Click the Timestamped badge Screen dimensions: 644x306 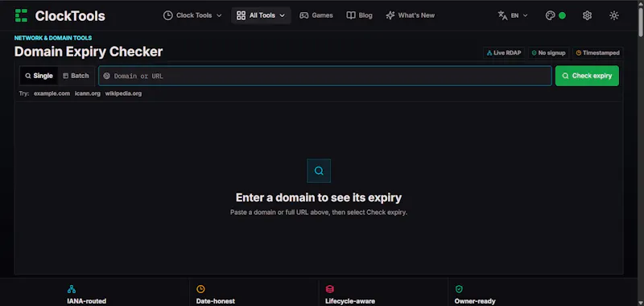pos(597,53)
